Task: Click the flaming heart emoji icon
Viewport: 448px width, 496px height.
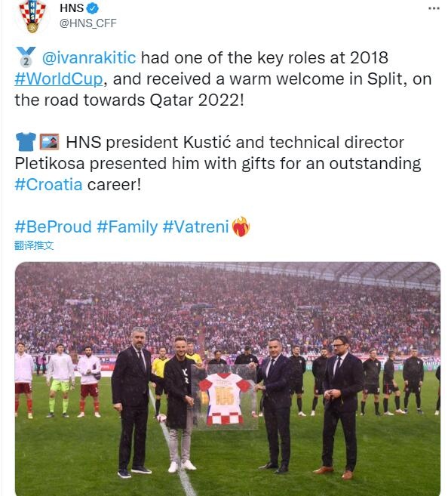Action: click(x=241, y=226)
